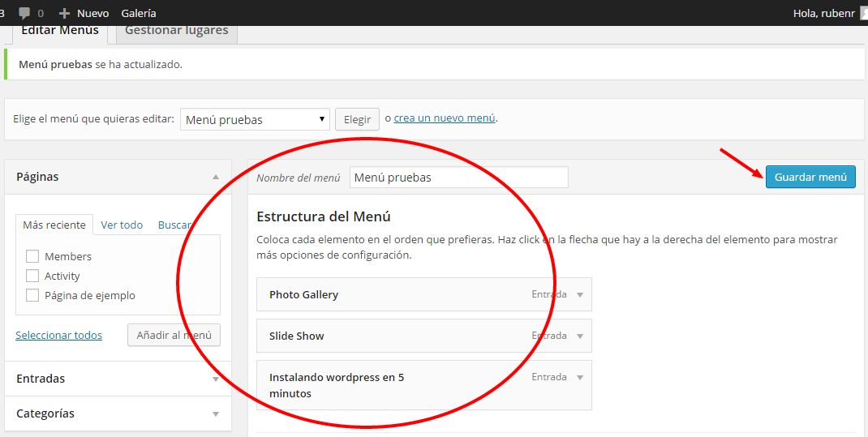Select the Más reciente tab
Viewport: 868px width, 437px height.
[54, 225]
